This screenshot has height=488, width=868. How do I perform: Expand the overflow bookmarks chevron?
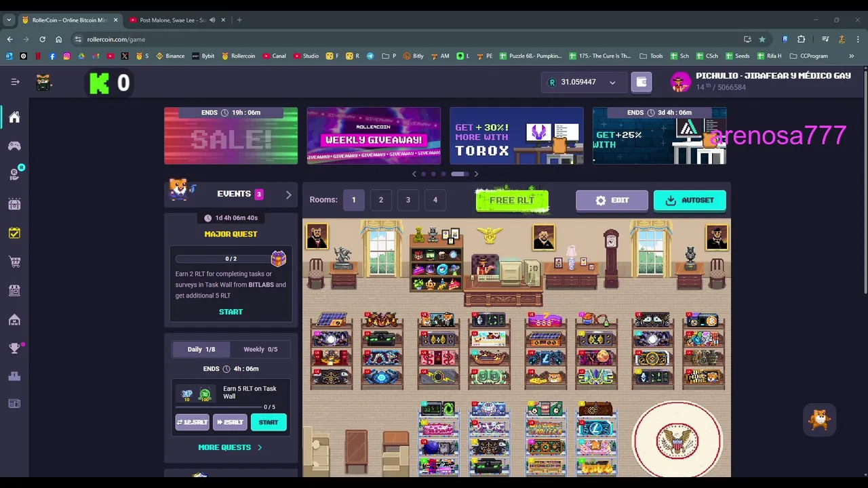click(x=852, y=56)
